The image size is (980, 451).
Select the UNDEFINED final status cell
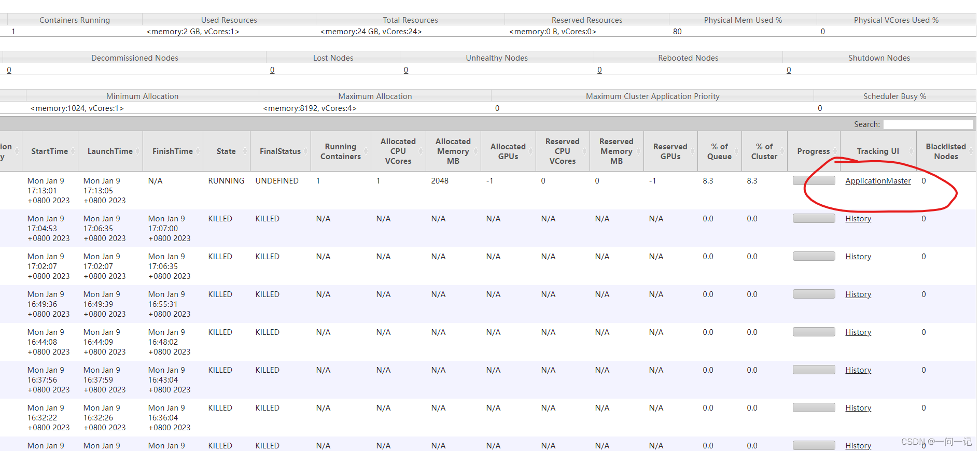277,181
